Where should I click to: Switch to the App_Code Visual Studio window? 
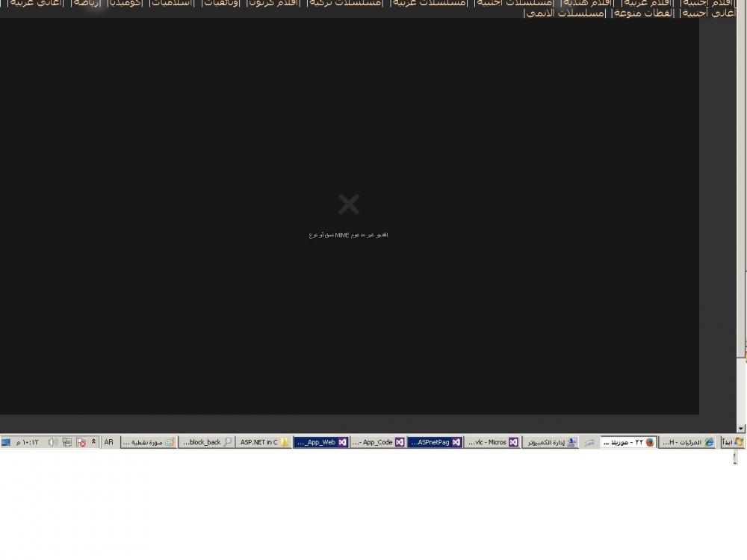point(378,442)
